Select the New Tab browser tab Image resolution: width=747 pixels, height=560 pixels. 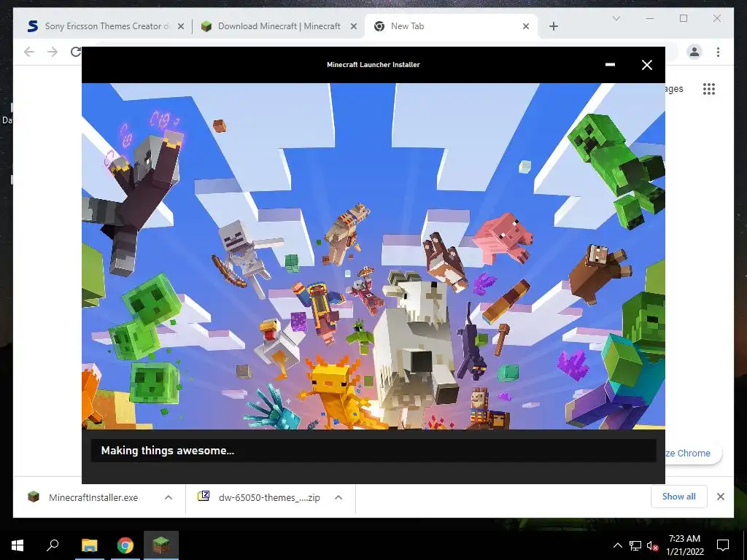pos(450,26)
